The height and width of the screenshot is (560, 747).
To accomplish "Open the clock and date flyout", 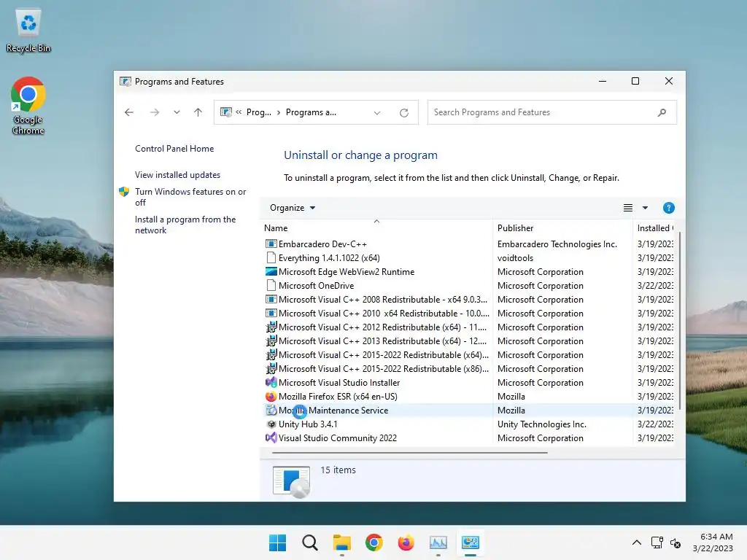I will tap(713, 542).
